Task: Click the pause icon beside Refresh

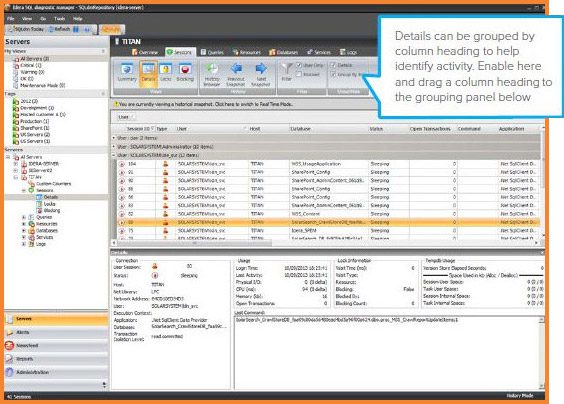Action: (x=76, y=29)
